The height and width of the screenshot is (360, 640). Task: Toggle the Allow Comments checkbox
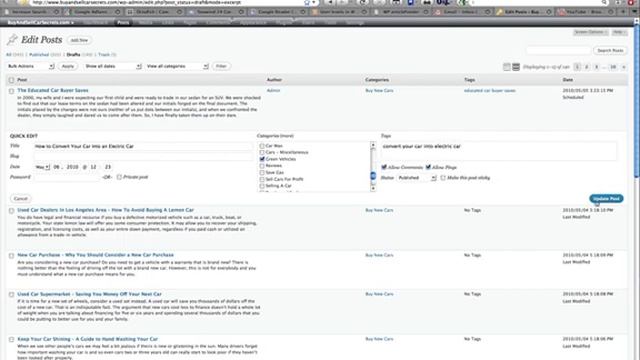point(384,167)
